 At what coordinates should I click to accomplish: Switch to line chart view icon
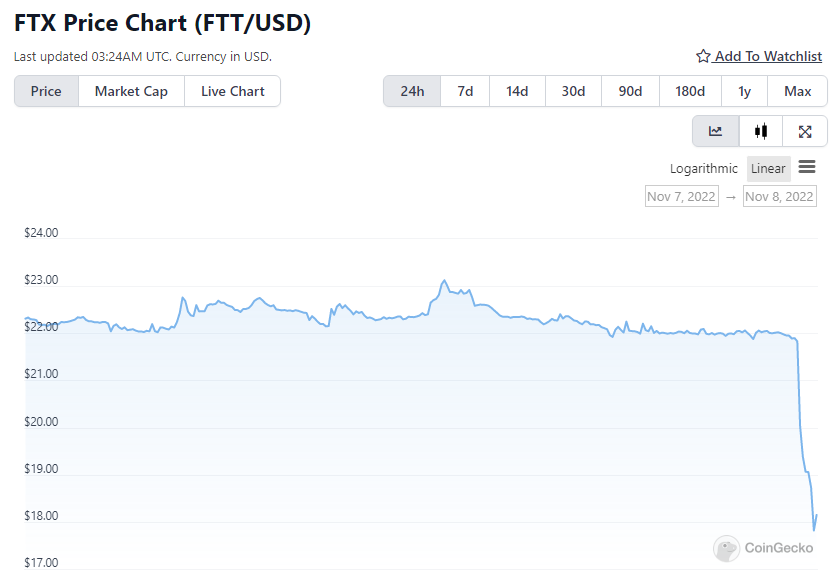pyautogui.click(x=716, y=131)
